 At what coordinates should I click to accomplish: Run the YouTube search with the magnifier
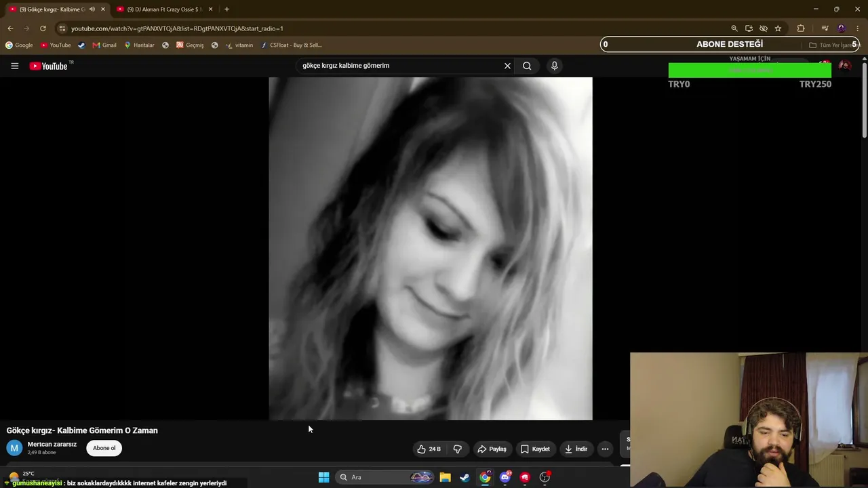click(x=527, y=66)
